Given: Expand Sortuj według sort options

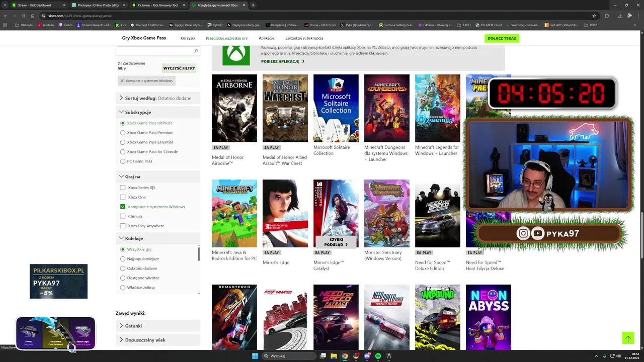Looking at the screenshot, I should [157, 98].
